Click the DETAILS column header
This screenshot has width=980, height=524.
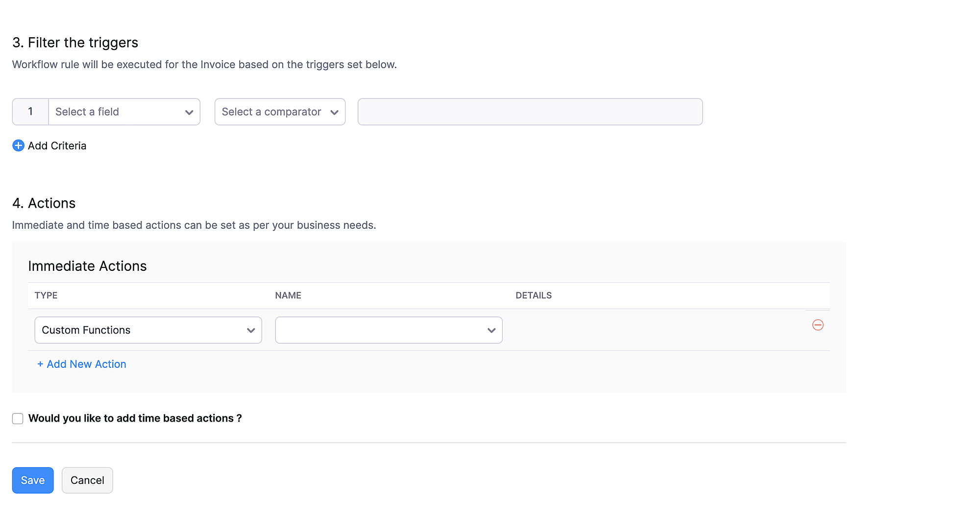(x=534, y=295)
